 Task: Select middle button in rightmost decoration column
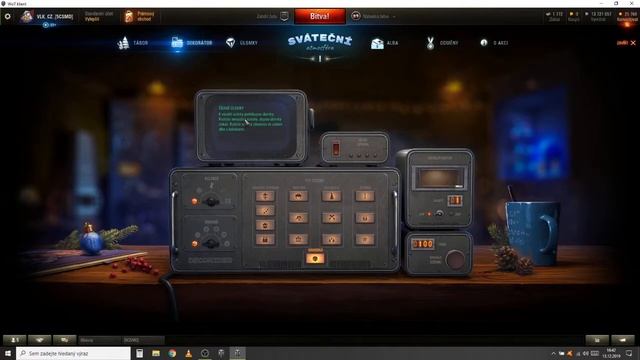point(365,218)
